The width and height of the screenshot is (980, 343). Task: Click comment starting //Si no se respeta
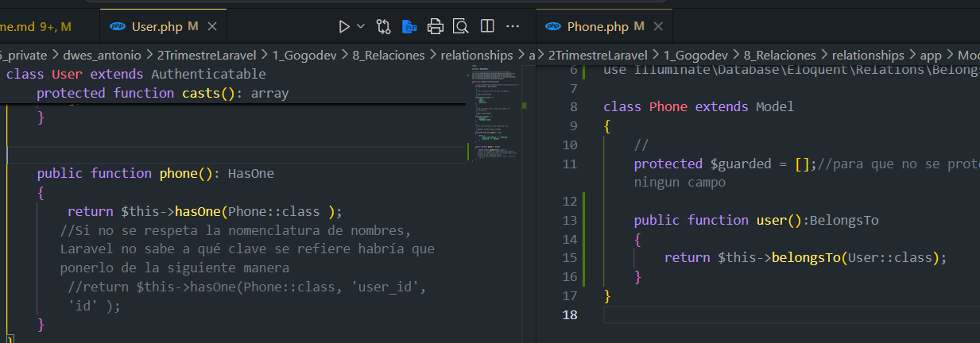point(247,249)
